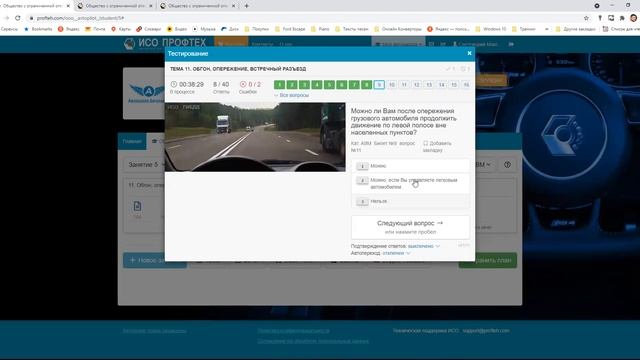Screen dimensions: 640x360
Task: Open the Словари bookmark
Action: 149,29
